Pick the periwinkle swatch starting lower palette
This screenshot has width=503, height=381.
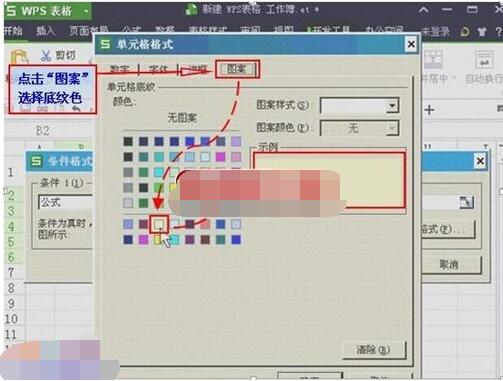point(128,224)
